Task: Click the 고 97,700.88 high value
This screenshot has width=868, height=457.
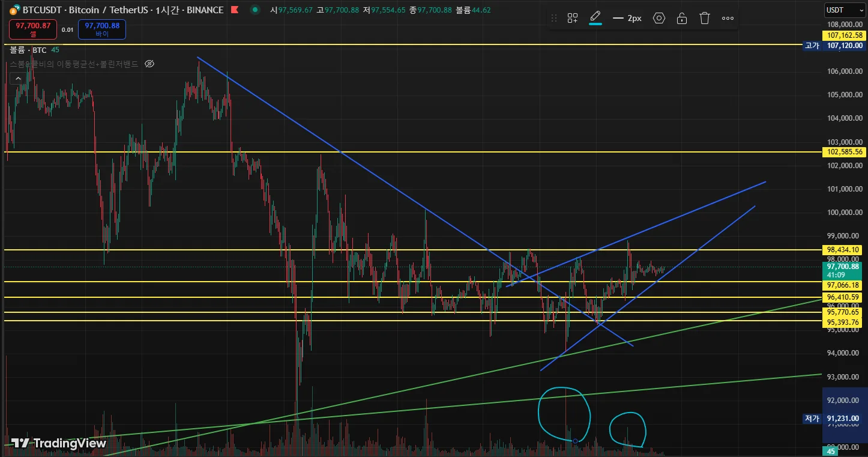Action: pyautogui.click(x=338, y=10)
